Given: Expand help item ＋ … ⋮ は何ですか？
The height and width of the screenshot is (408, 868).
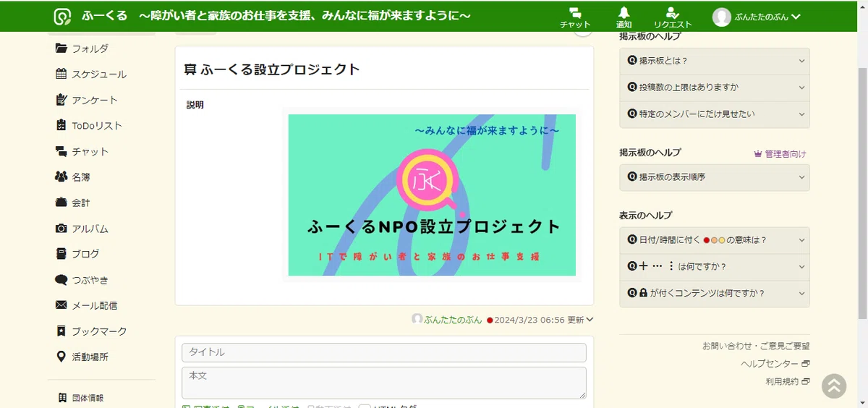Looking at the screenshot, I should click(715, 267).
